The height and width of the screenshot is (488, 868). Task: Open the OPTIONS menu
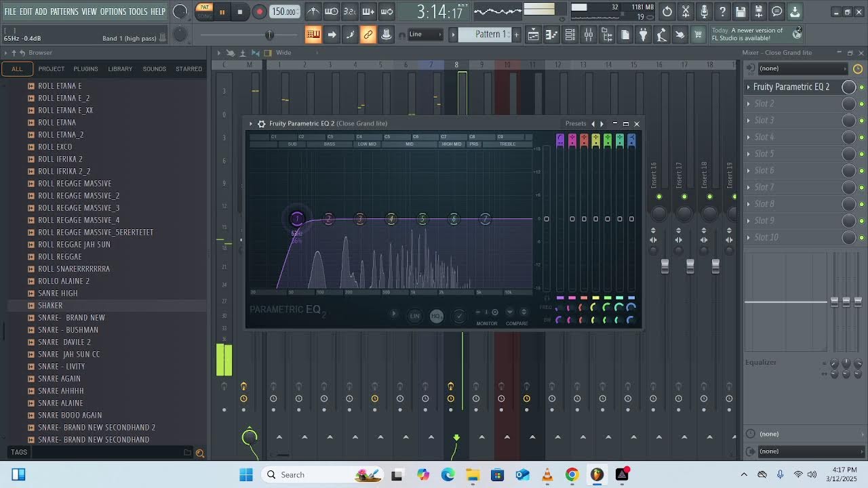(113, 12)
